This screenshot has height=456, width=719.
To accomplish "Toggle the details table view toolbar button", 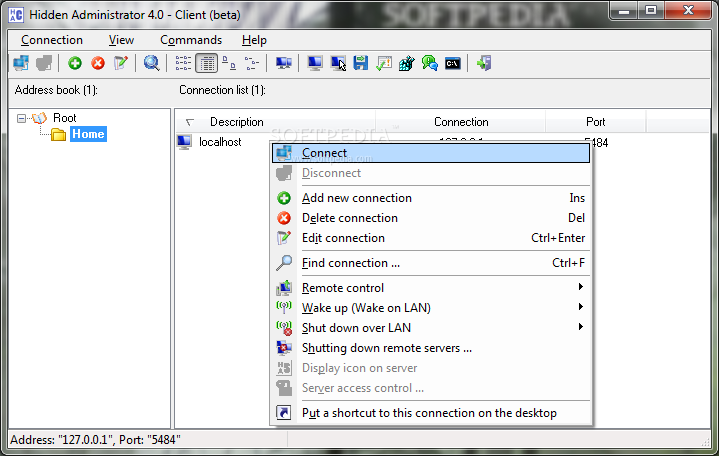I will click(x=206, y=63).
